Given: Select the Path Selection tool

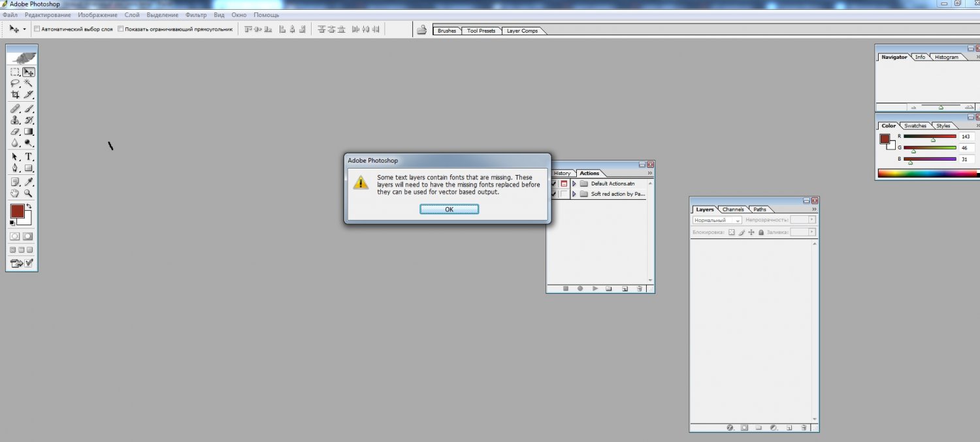Looking at the screenshot, I should [15, 157].
